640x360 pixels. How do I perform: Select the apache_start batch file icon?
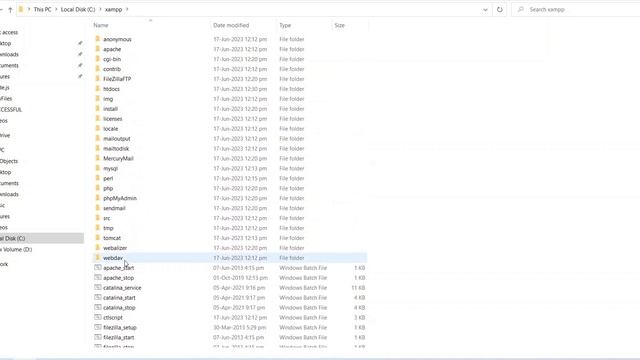(98, 267)
